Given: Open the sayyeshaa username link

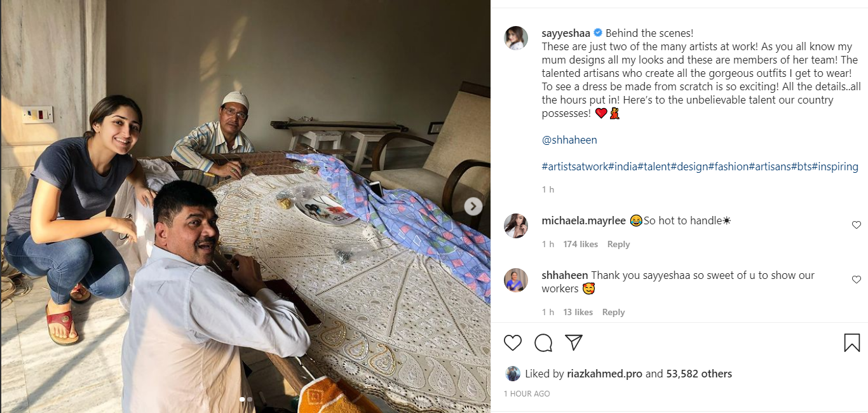Looking at the screenshot, I should (x=566, y=33).
